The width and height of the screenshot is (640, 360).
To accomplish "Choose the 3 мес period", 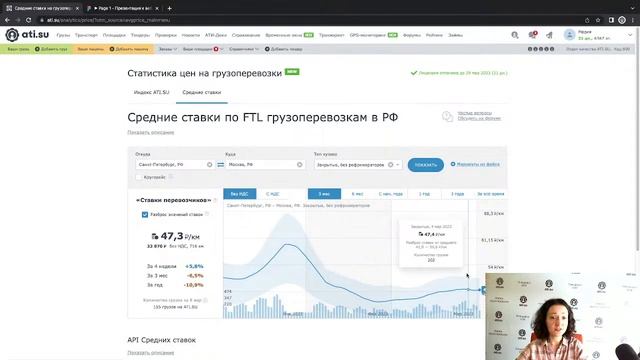I will click(x=324, y=194).
